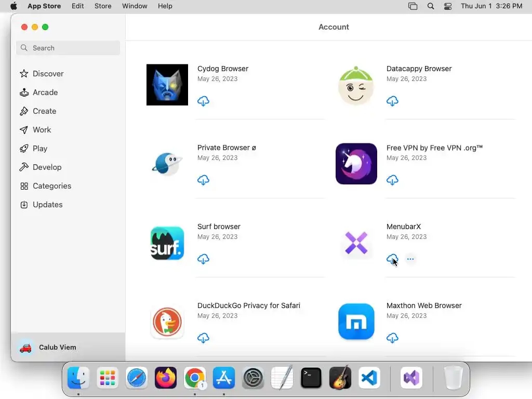Viewport: 532px width, 399px height.
Task: Click the Private Browser ø title text
Action: coord(227,148)
